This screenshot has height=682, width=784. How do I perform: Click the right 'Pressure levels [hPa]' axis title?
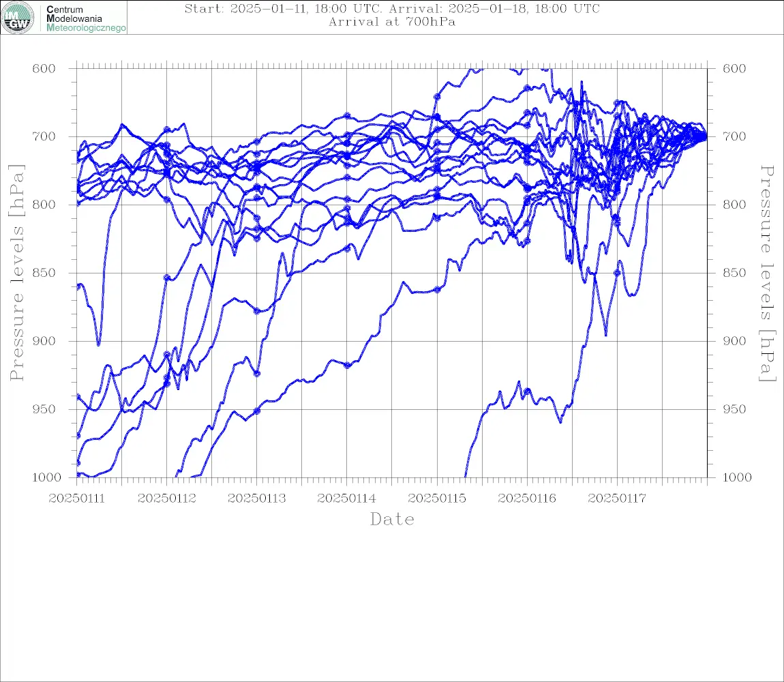pos(767,273)
